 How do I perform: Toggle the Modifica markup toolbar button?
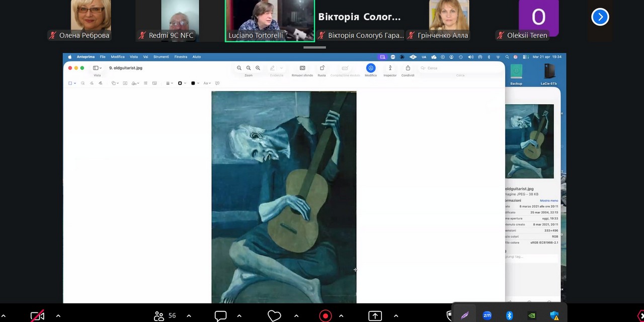pyautogui.click(x=371, y=68)
